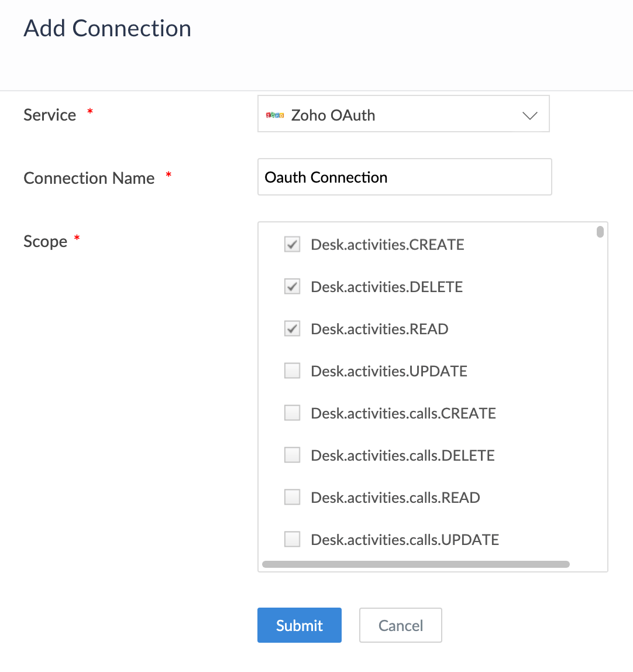Viewport: 633px width, 672px height.
Task: Select the Oauth Connection text field
Action: coord(404,177)
